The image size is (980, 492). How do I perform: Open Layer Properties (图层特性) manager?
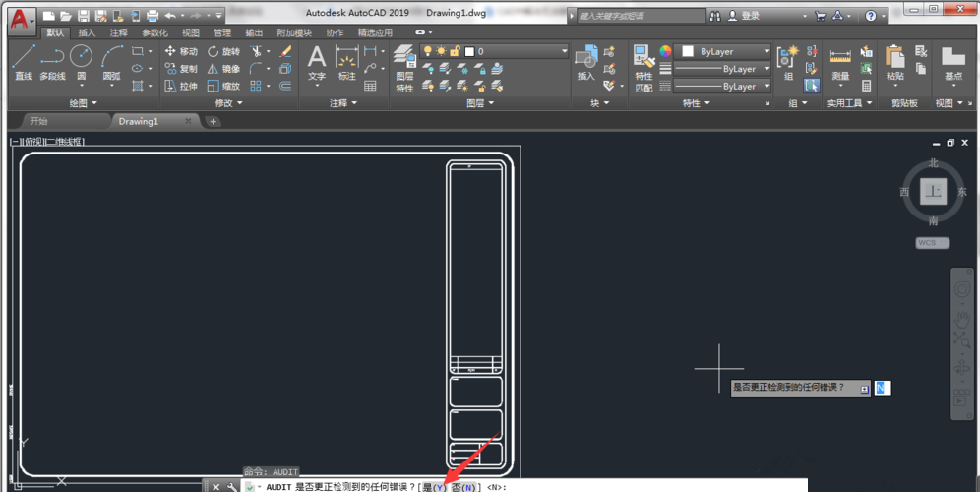point(404,69)
